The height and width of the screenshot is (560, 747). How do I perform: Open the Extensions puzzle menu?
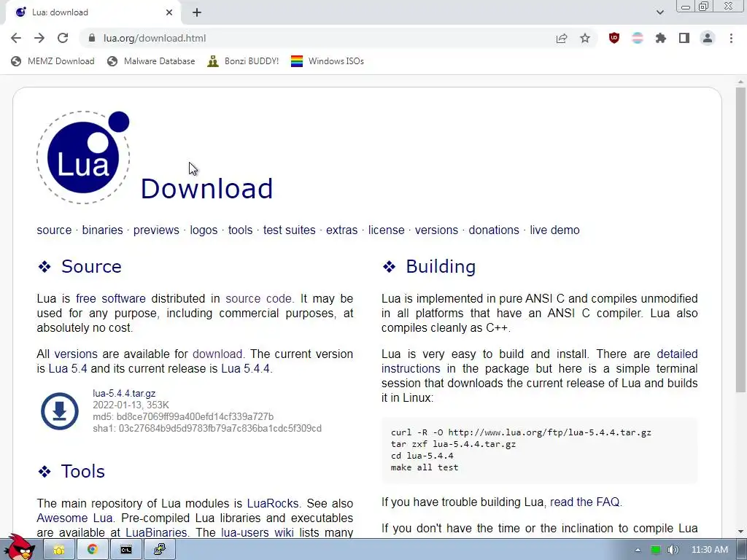pos(661,38)
